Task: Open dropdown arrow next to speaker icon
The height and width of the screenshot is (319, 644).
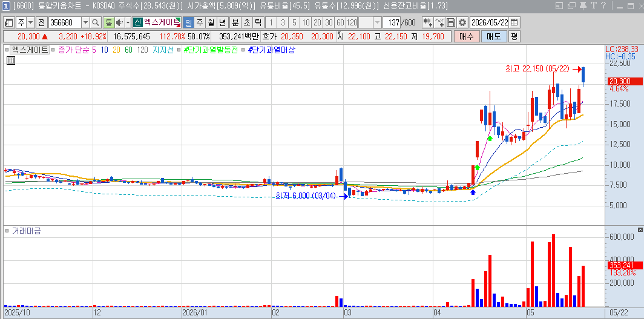Action: point(128,22)
